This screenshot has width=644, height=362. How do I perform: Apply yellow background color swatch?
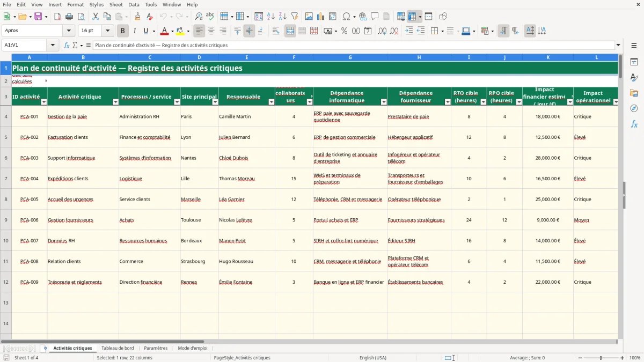[180, 31]
